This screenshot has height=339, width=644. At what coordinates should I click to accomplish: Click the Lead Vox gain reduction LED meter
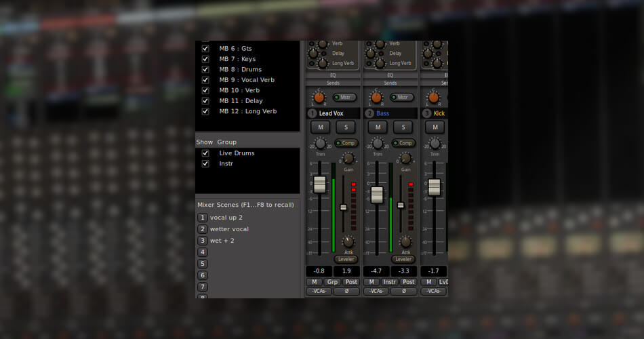(x=354, y=205)
